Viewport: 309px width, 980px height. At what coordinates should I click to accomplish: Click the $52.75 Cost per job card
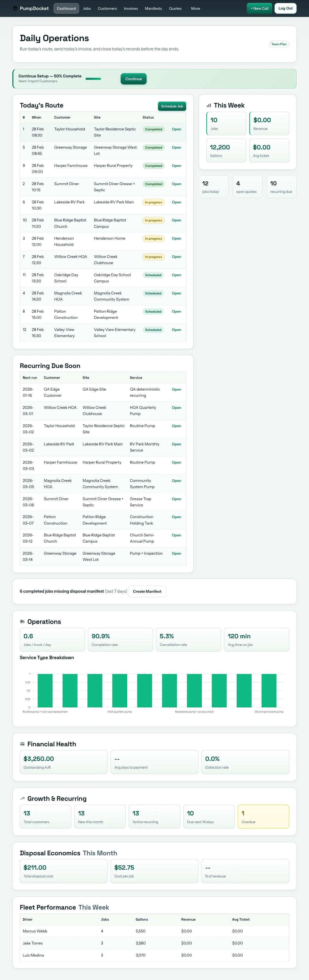154,871
